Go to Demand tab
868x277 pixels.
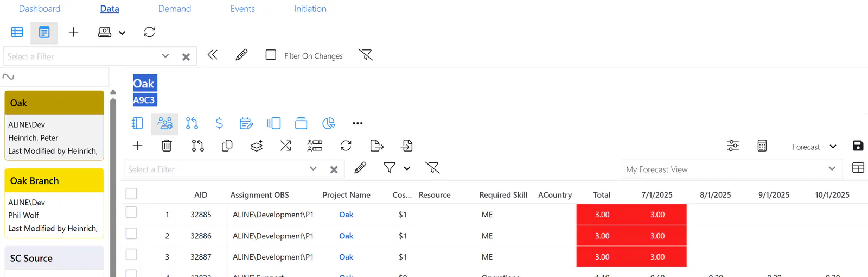[x=175, y=9]
